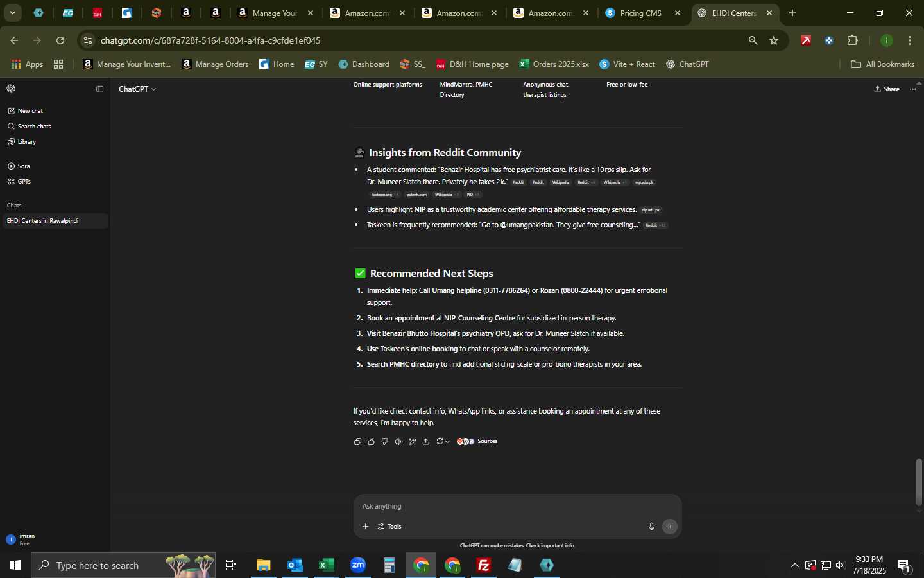Open Chrome profile avatar

pos(887,40)
